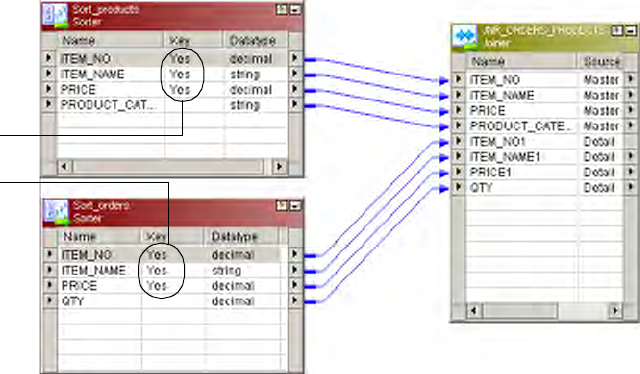Select the ITEM_NAME1 port in the Joiner

tap(505, 157)
